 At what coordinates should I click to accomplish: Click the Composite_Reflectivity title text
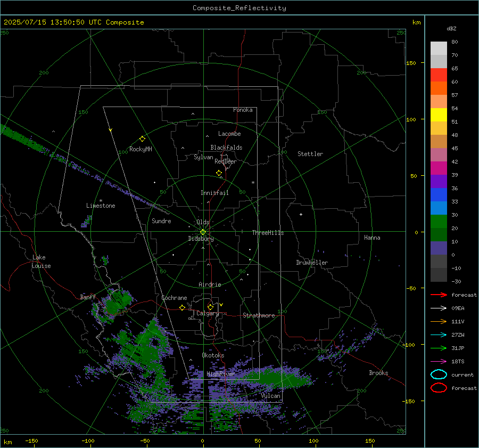(x=240, y=8)
